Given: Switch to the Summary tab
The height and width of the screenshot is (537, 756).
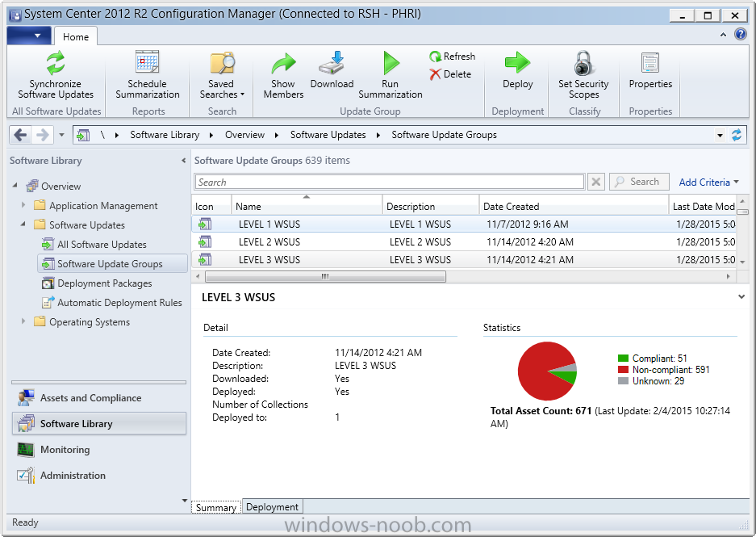Looking at the screenshot, I should pyautogui.click(x=216, y=508).
